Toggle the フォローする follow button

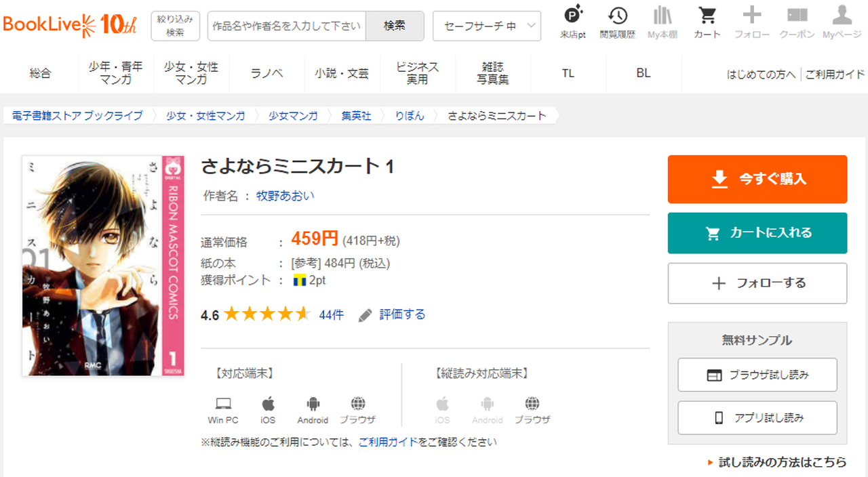point(757,283)
